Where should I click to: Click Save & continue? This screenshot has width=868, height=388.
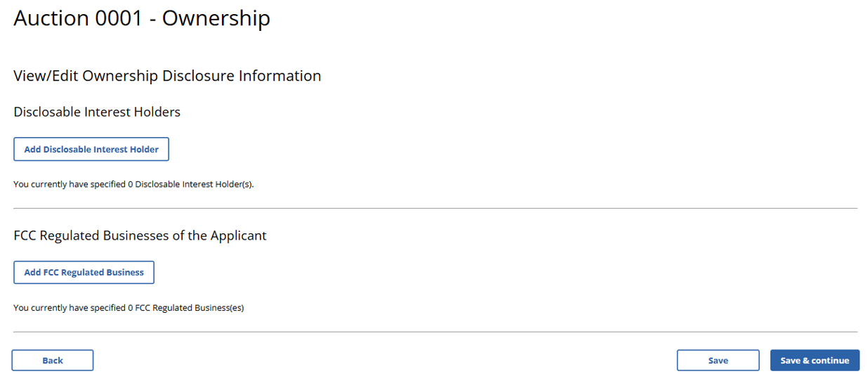(815, 360)
